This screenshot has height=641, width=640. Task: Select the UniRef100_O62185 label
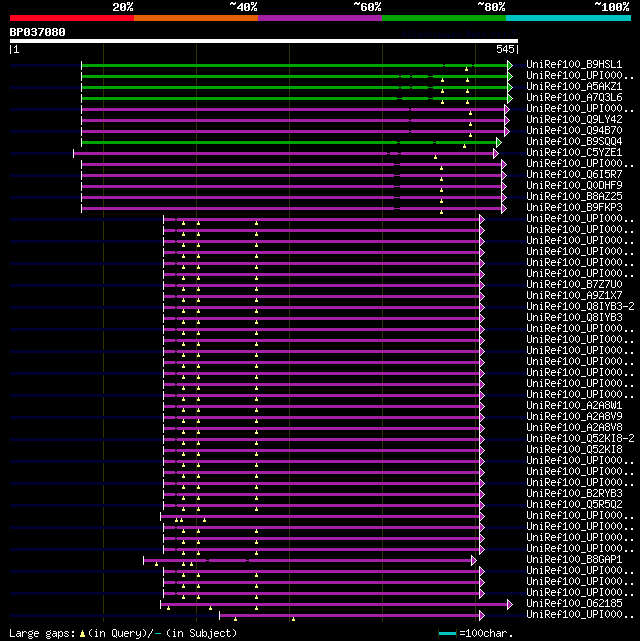point(574,603)
